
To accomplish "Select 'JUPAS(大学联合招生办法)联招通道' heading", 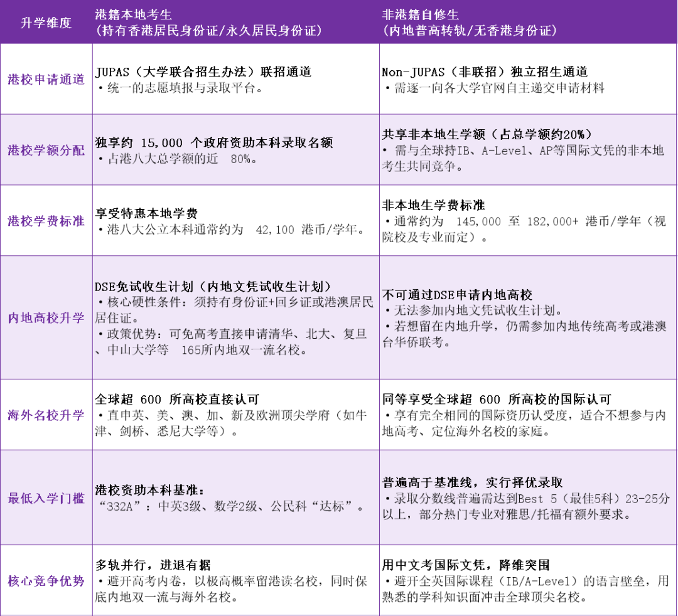I will [203, 72].
